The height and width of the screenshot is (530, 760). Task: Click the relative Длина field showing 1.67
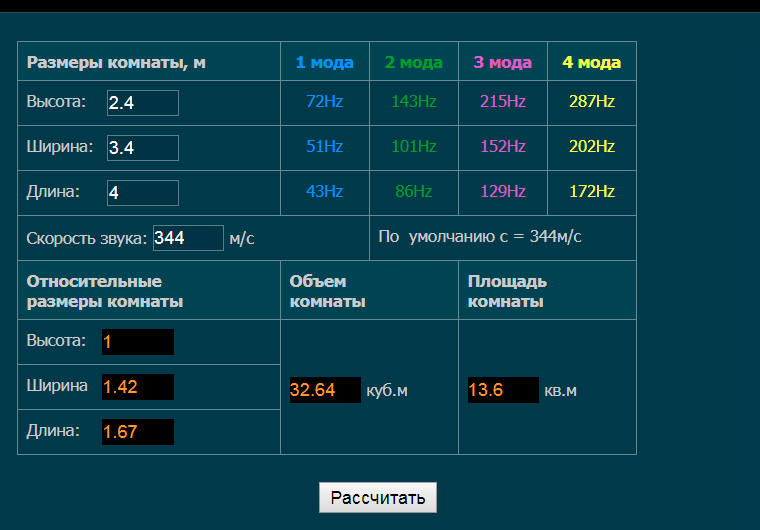click(137, 432)
